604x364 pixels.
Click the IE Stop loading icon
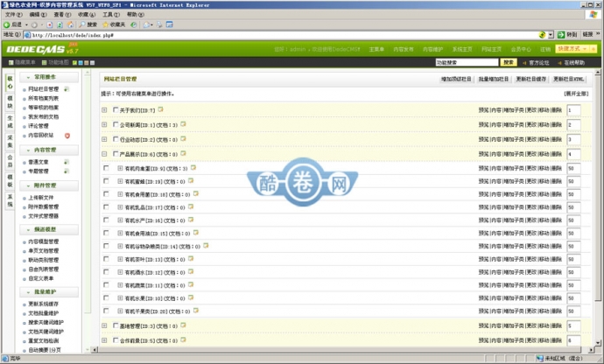(50, 24)
